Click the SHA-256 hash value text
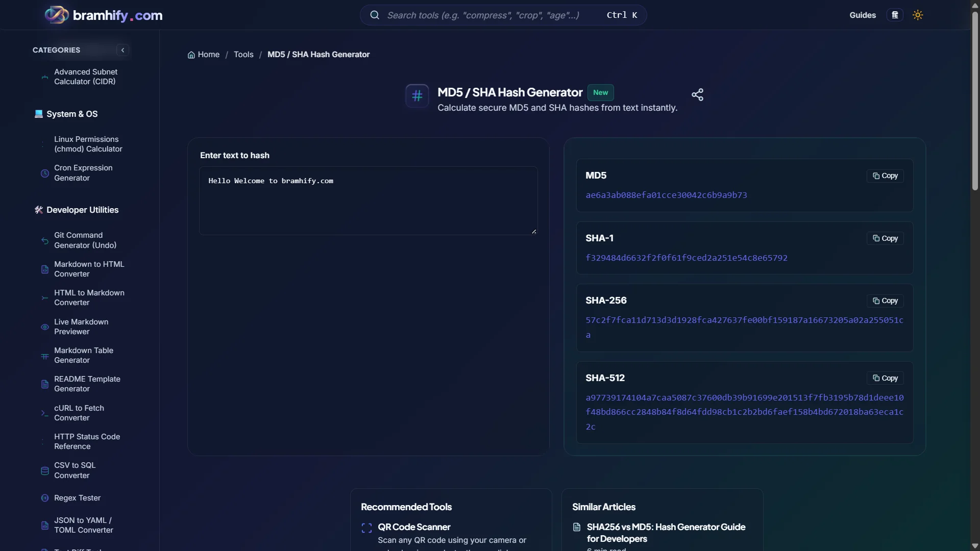The width and height of the screenshot is (980, 551). pyautogui.click(x=744, y=328)
